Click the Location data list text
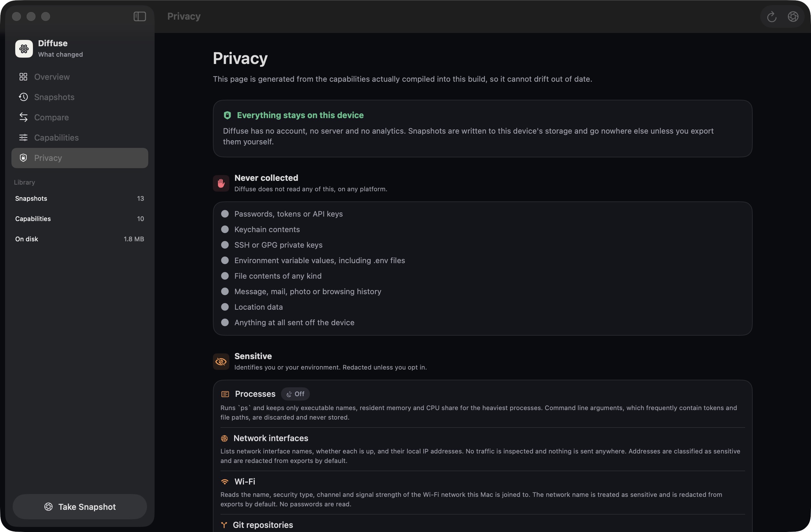 tap(259, 307)
